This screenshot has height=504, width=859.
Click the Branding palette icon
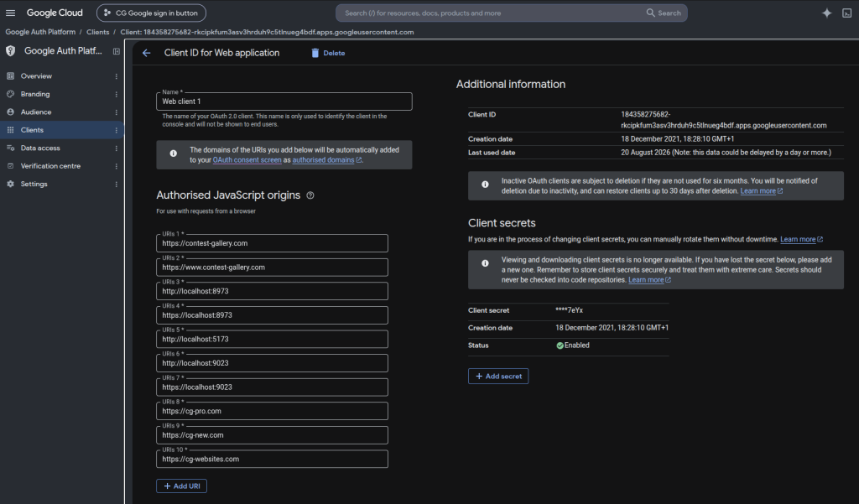(10, 94)
